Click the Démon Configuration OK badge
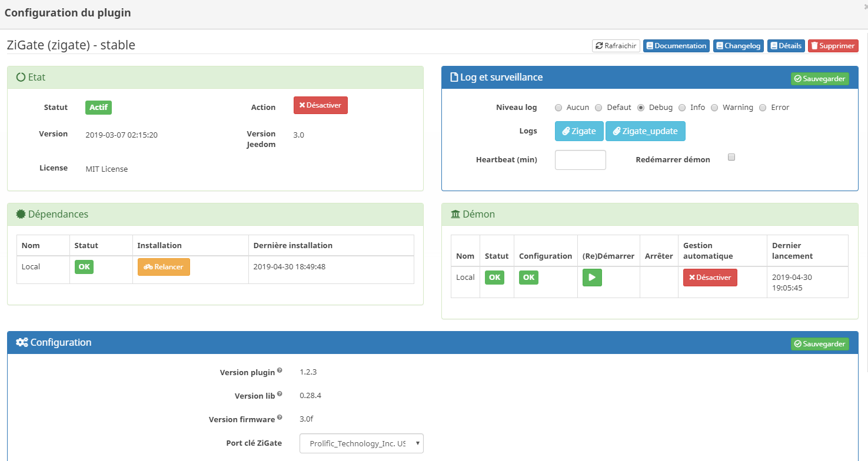Image resolution: width=868 pixels, height=461 pixels. (x=528, y=278)
